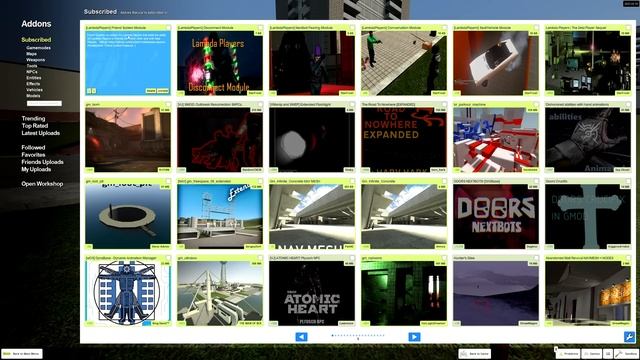
Task: Open the Followed addons section
Action: click(x=33, y=147)
